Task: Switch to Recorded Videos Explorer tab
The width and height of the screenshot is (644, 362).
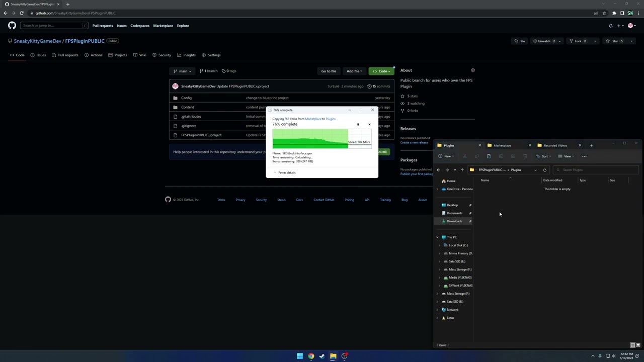Action: (x=558, y=145)
